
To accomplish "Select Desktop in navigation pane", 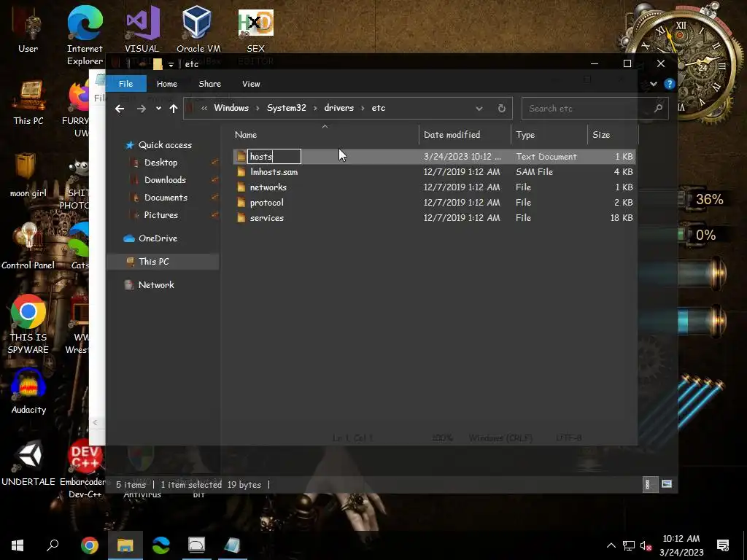I will point(160,163).
